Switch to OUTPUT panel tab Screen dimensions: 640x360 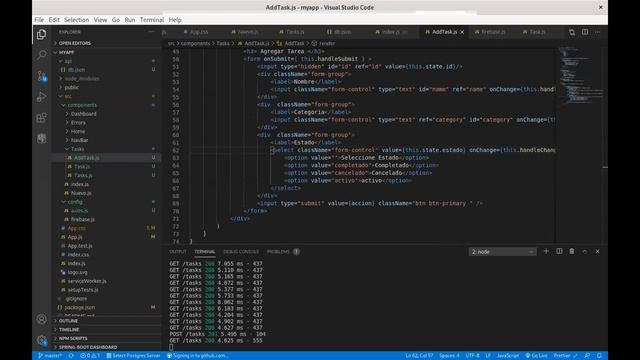pyautogui.click(x=178, y=252)
